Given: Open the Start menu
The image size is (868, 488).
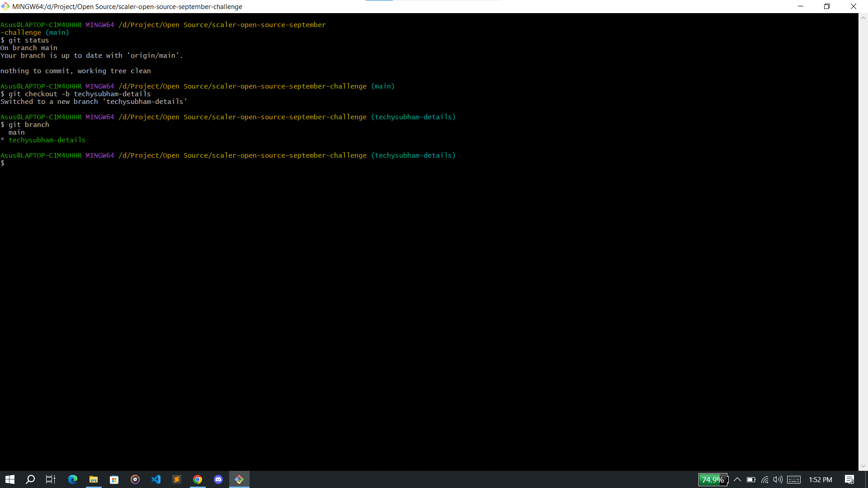Looking at the screenshot, I should [9, 479].
